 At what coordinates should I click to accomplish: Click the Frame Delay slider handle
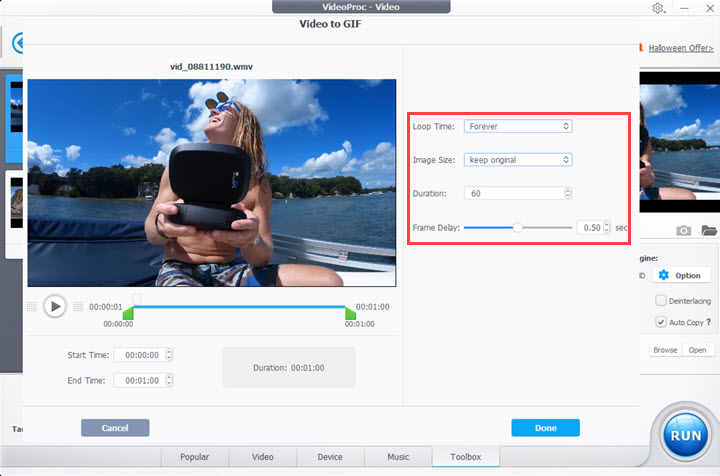pyautogui.click(x=518, y=227)
